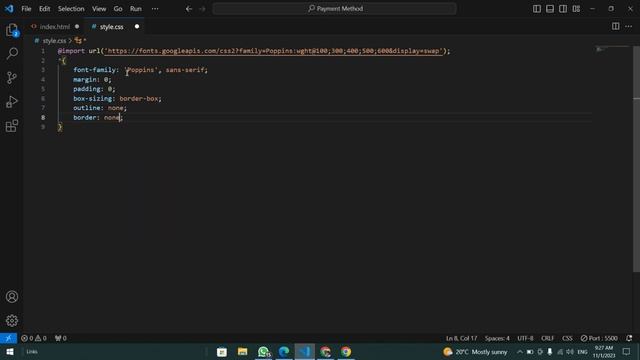Open the Explorer view in activity bar
The image size is (640, 360).
[12, 30]
